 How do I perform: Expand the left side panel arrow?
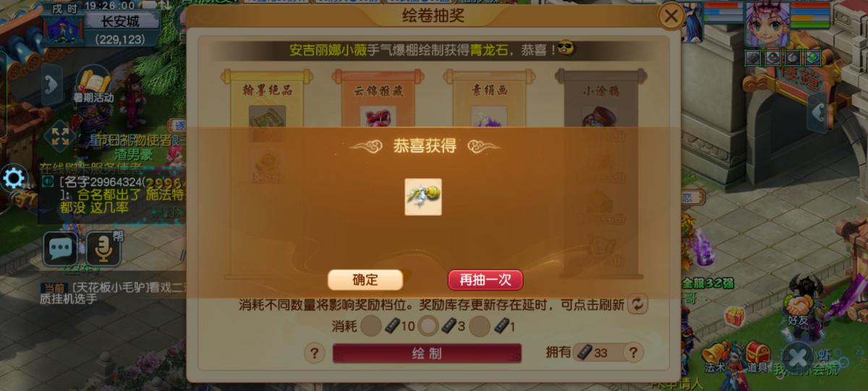[51, 84]
